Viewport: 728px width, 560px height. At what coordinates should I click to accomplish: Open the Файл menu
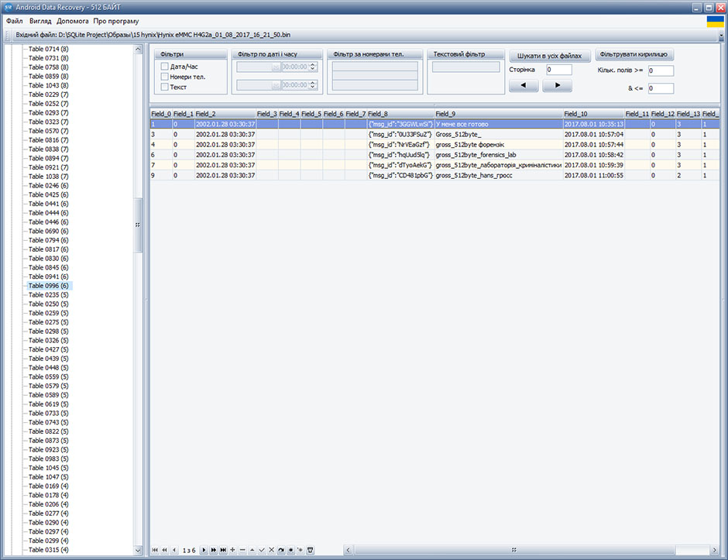[x=14, y=21]
